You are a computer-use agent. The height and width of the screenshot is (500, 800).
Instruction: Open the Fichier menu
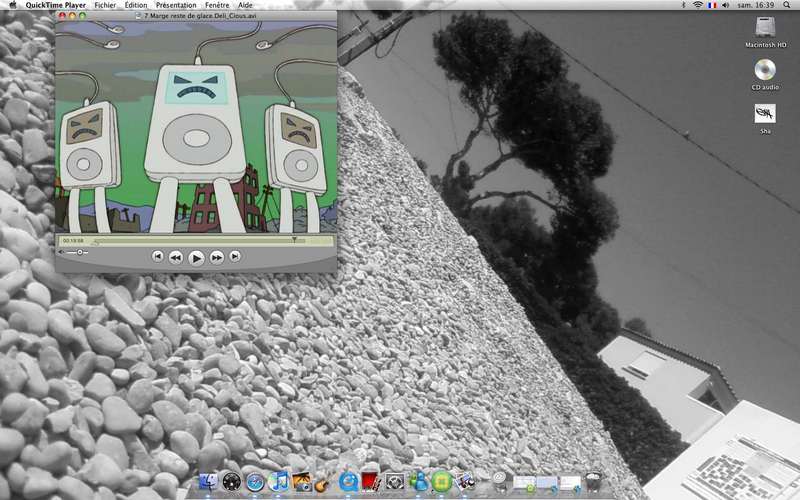coord(104,5)
